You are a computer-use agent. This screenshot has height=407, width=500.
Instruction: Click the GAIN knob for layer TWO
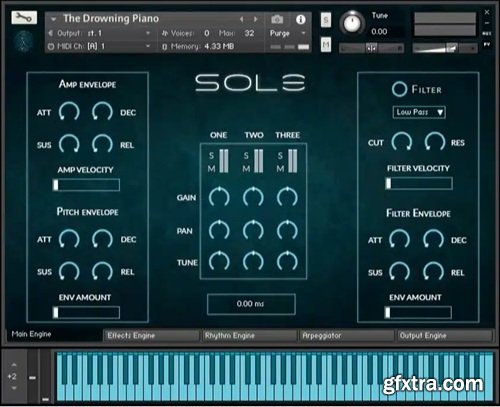(x=253, y=197)
